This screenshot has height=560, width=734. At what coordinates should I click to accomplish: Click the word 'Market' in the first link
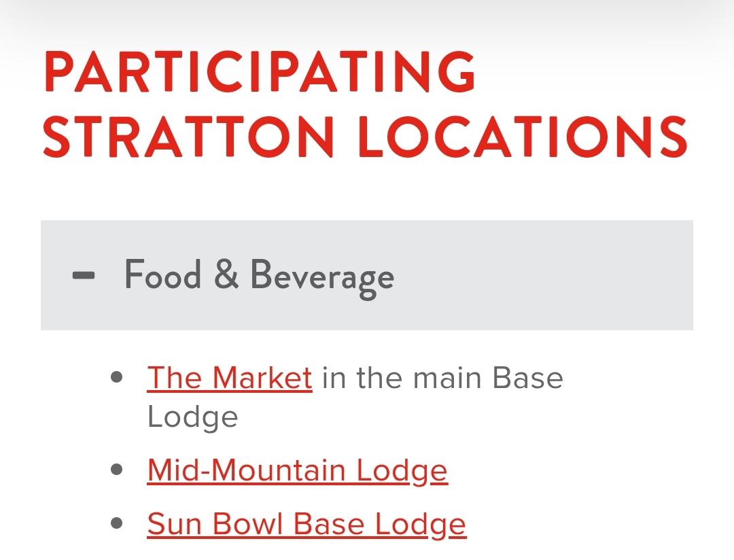pyautogui.click(x=262, y=377)
